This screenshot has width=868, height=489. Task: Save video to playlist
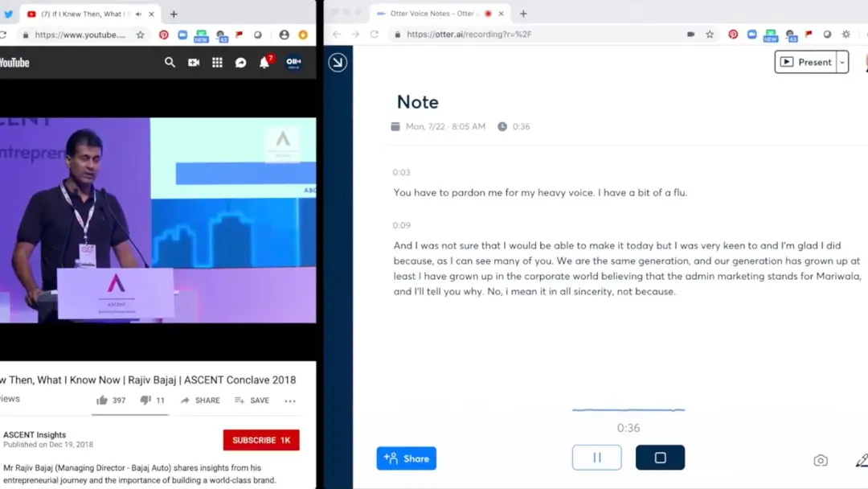coord(252,401)
